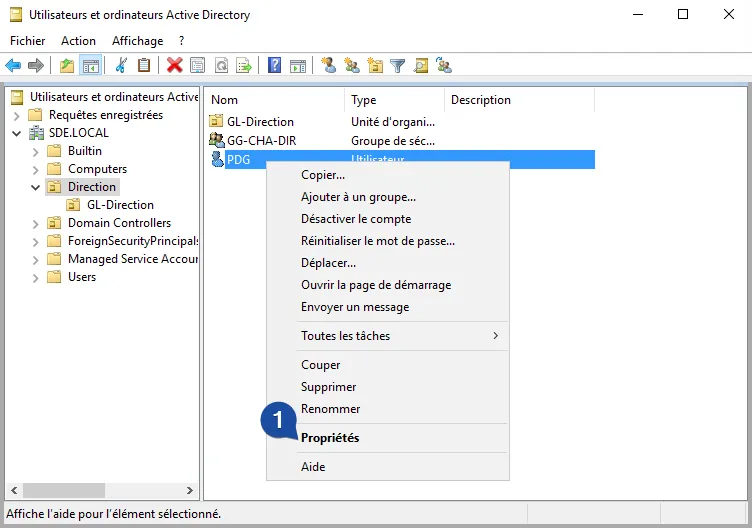Choose Propriétés in the context menu
The height and width of the screenshot is (528, 752).
pos(330,438)
